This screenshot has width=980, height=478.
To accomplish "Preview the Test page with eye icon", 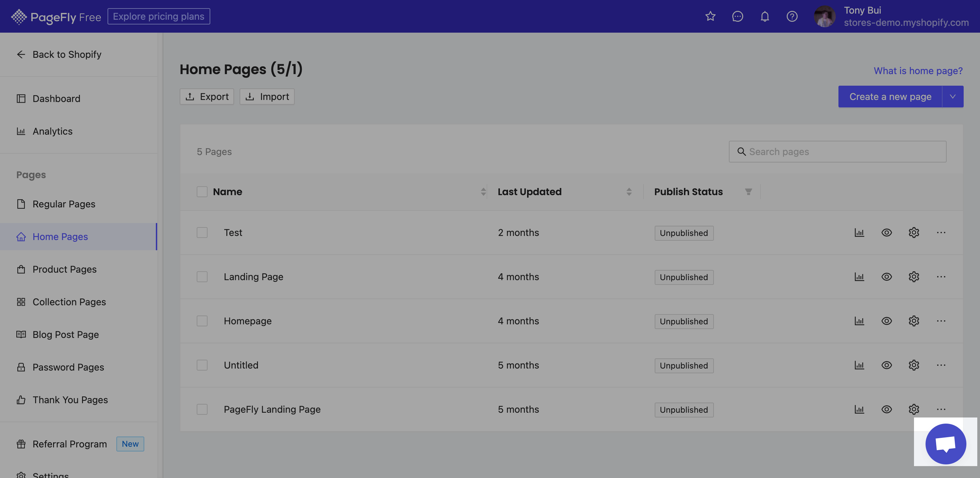I will pos(886,233).
